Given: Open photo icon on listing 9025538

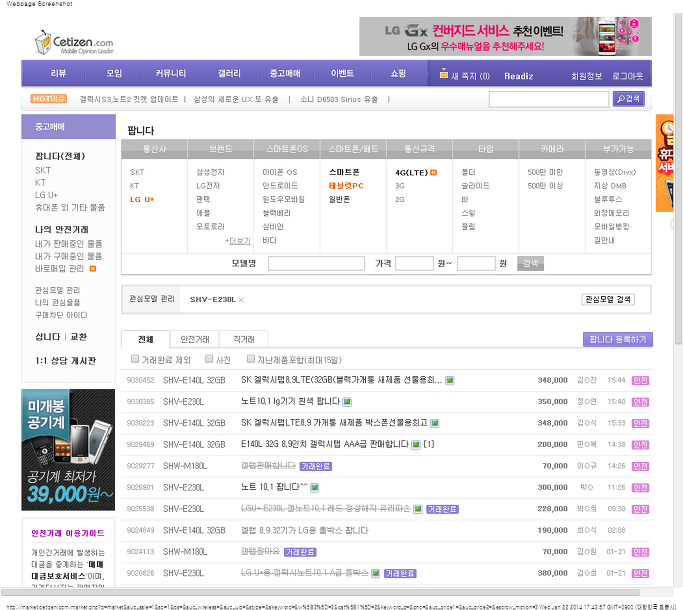Looking at the screenshot, I should 417,509.
